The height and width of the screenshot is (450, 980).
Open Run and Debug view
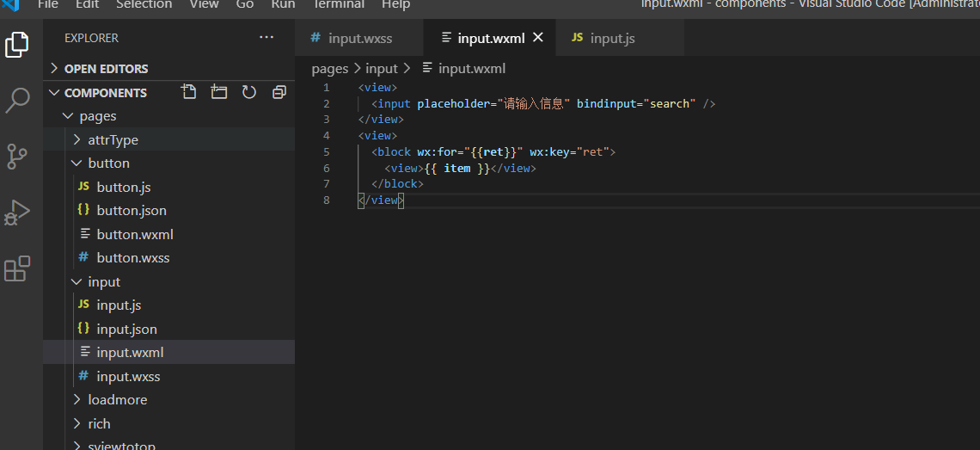point(17,213)
